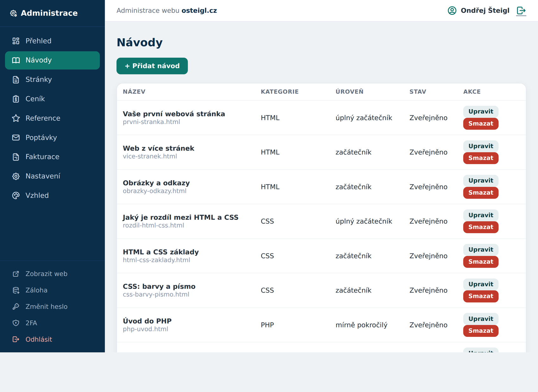
Task: Edit Vaše první webová stránka with Upravit
Action: click(481, 111)
